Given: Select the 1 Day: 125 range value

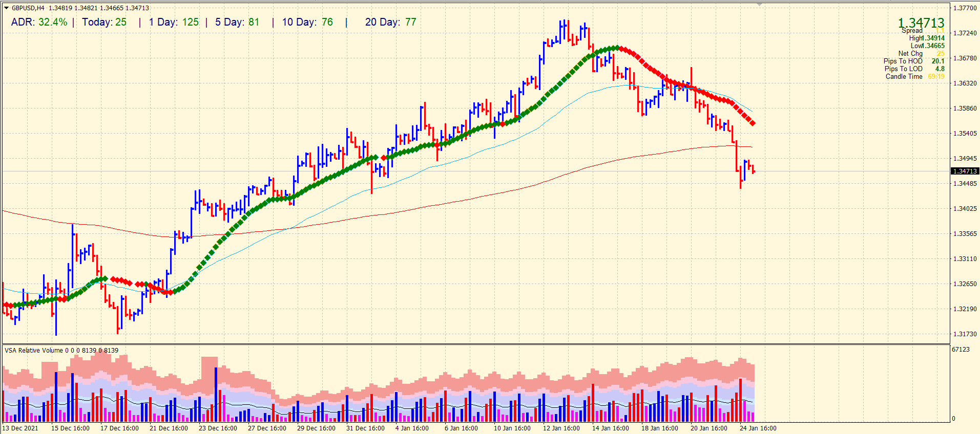Looking at the screenshot, I should [174, 22].
